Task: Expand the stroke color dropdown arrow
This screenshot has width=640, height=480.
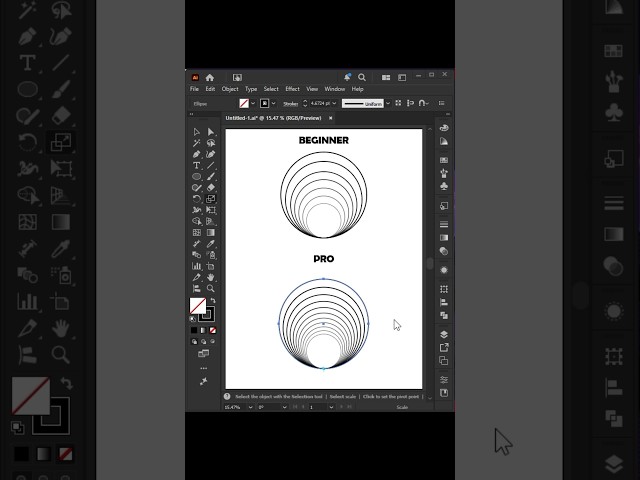Action: 273,104
